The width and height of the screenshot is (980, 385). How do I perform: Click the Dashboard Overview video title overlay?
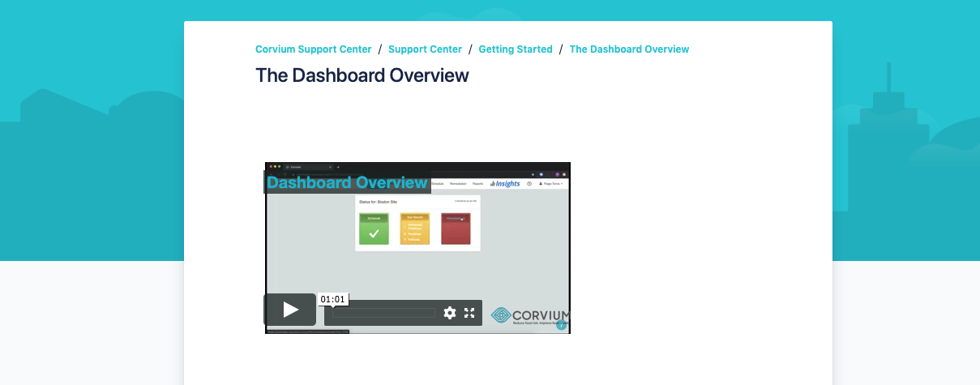pos(347,182)
